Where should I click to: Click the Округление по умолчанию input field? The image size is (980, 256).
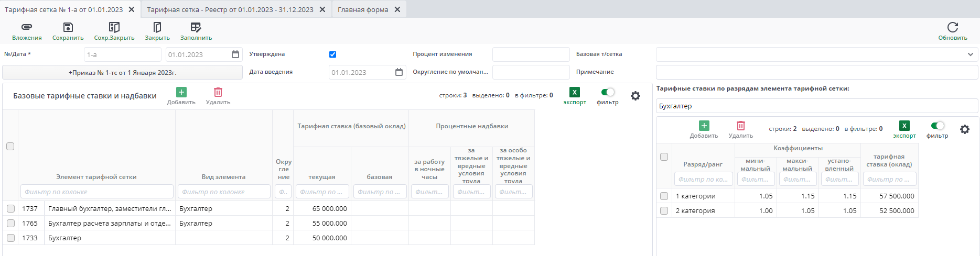(531, 72)
